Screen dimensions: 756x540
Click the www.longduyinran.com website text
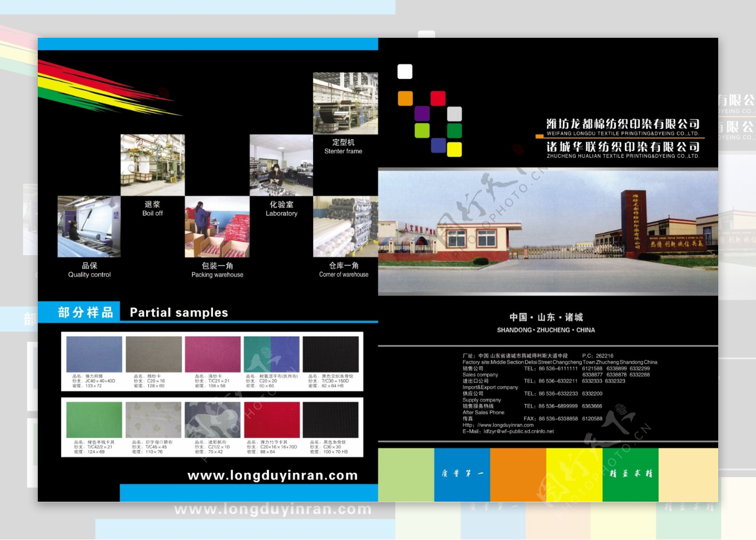coord(273,475)
